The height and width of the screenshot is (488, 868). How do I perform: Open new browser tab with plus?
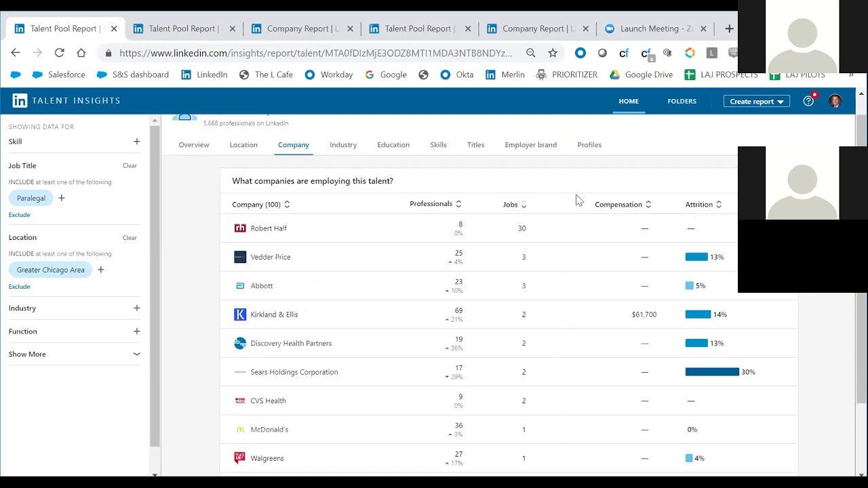729,28
